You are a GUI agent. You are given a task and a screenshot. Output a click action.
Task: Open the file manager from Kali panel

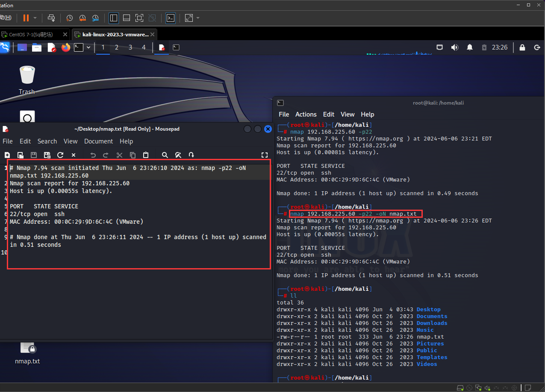[37, 47]
